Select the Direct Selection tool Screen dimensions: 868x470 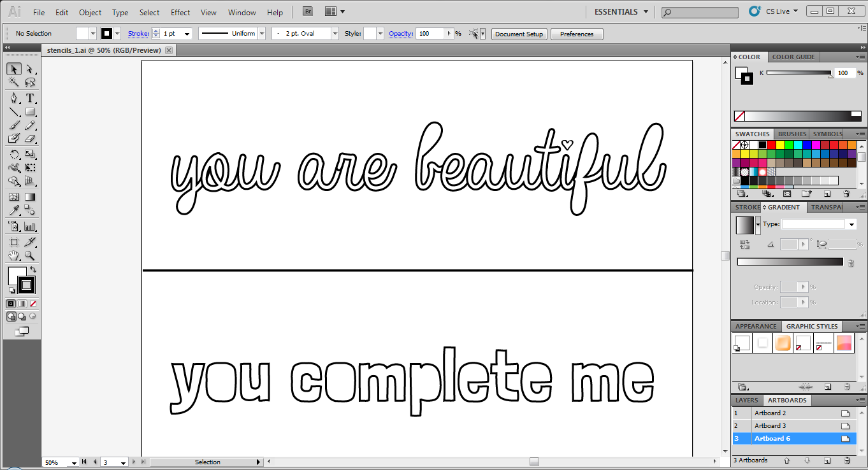coord(30,69)
